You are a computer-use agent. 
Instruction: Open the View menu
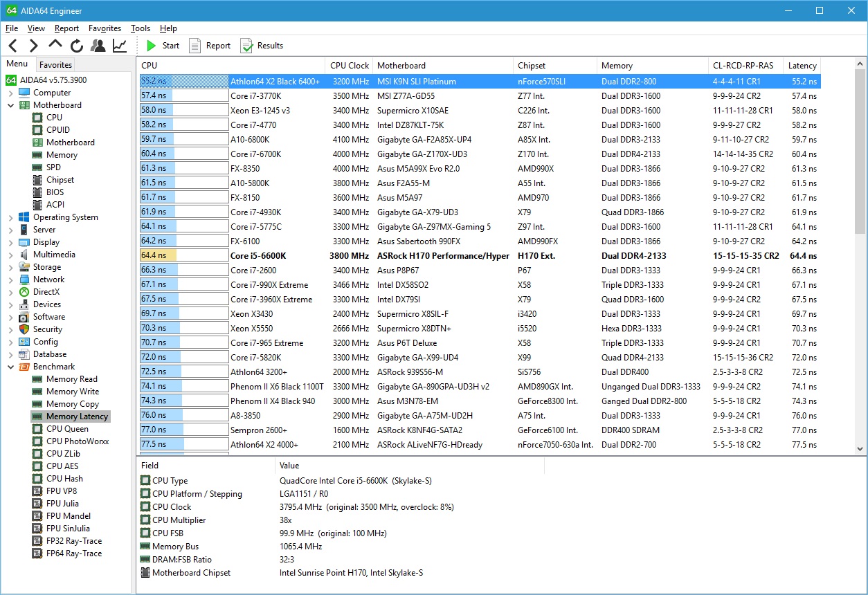point(36,28)
